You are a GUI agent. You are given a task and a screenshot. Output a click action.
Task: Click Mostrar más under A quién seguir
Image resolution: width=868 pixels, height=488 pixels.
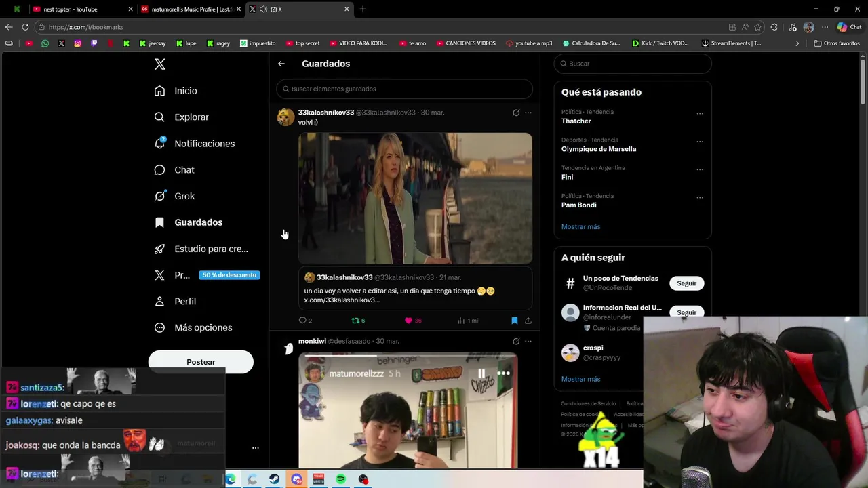coord(580,379)
